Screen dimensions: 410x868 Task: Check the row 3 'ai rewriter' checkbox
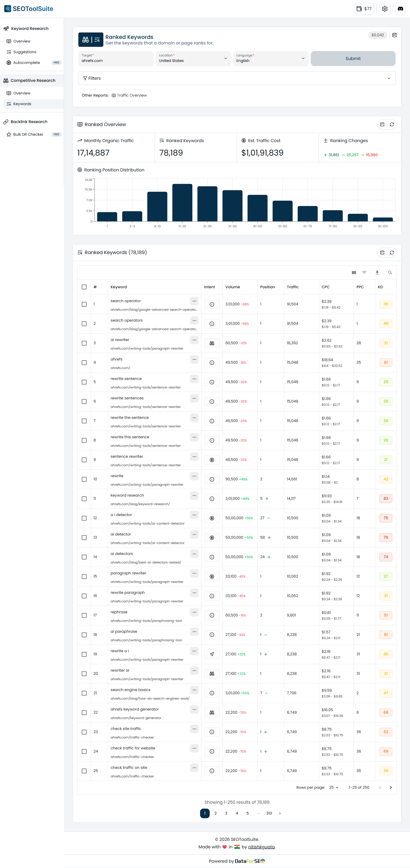84,343
